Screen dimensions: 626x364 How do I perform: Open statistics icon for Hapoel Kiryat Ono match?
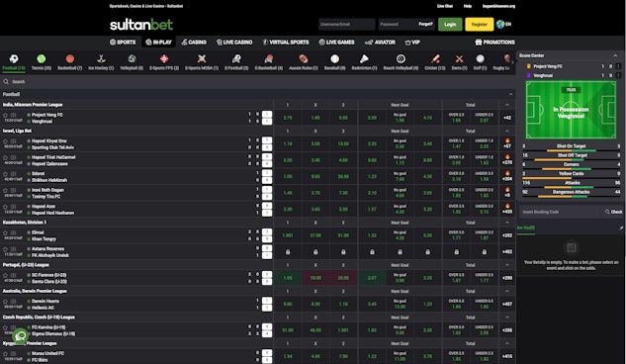13,140
